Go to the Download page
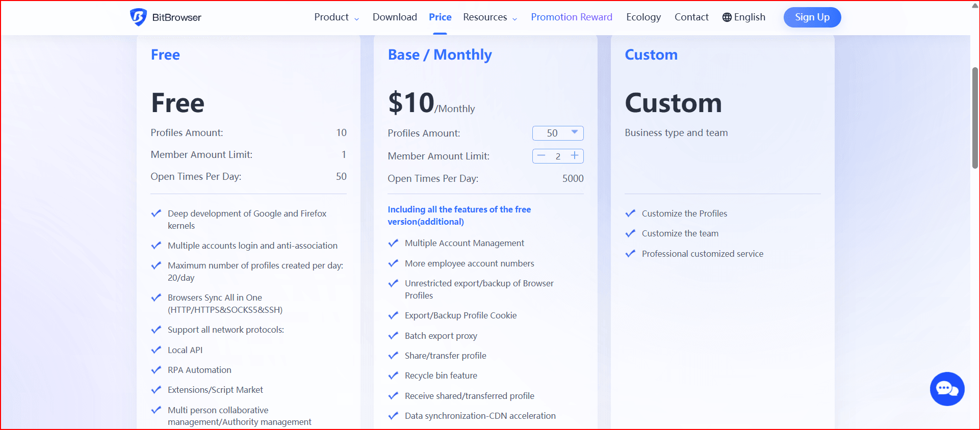980x430 pixels. [x=395, y=17]
